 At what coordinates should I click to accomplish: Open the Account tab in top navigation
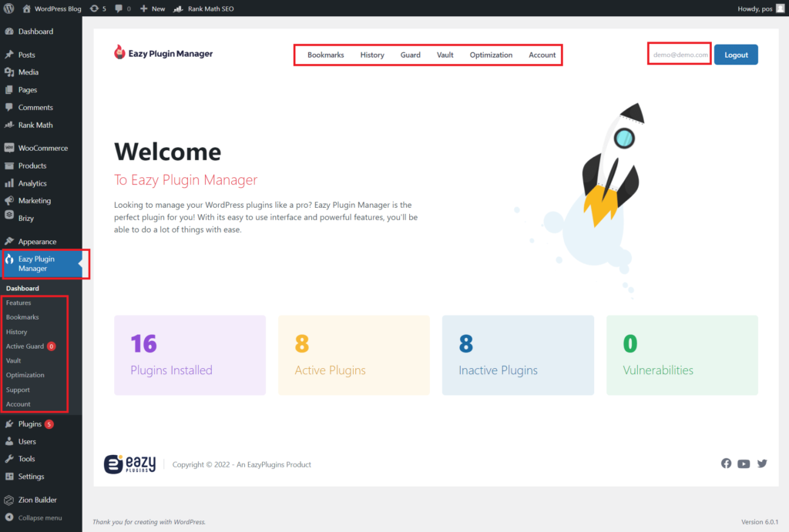point(542,55)
